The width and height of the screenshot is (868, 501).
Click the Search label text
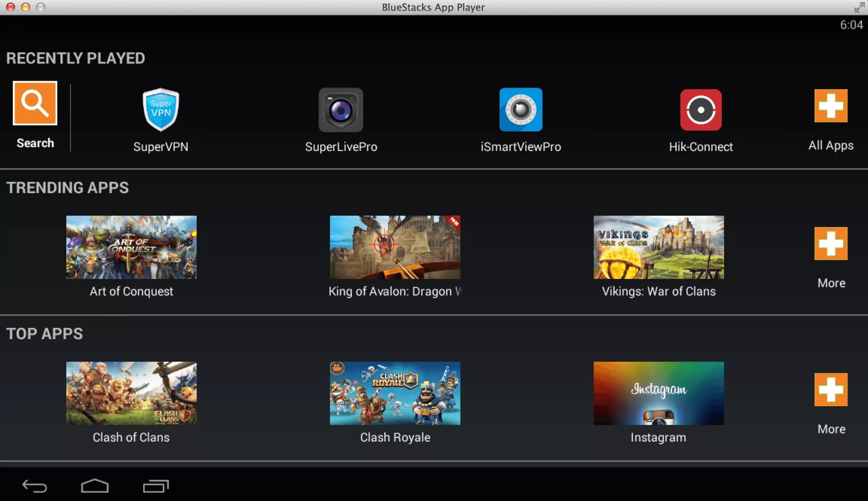click(x=35, y=143)
